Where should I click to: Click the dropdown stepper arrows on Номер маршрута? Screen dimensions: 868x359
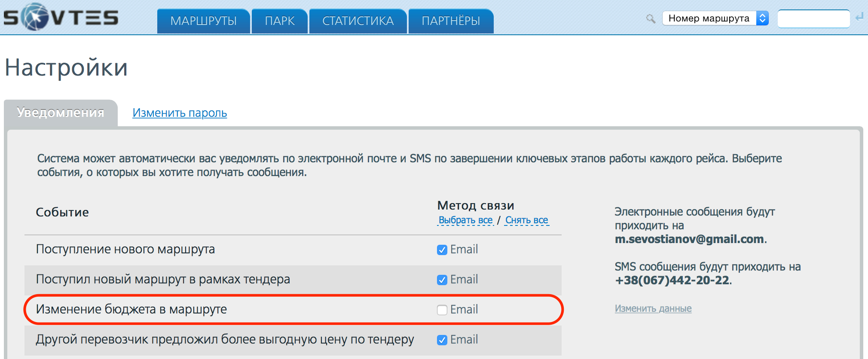coord(762,18)
